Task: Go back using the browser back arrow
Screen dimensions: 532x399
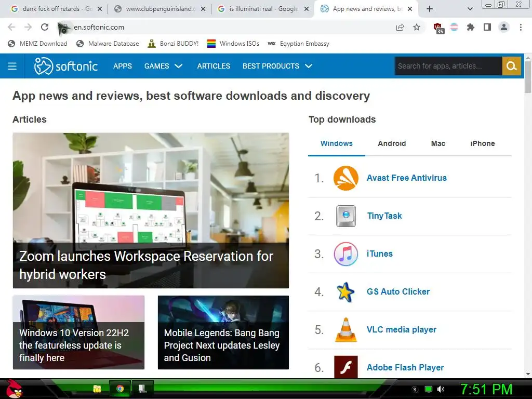Action: [11, 27]
